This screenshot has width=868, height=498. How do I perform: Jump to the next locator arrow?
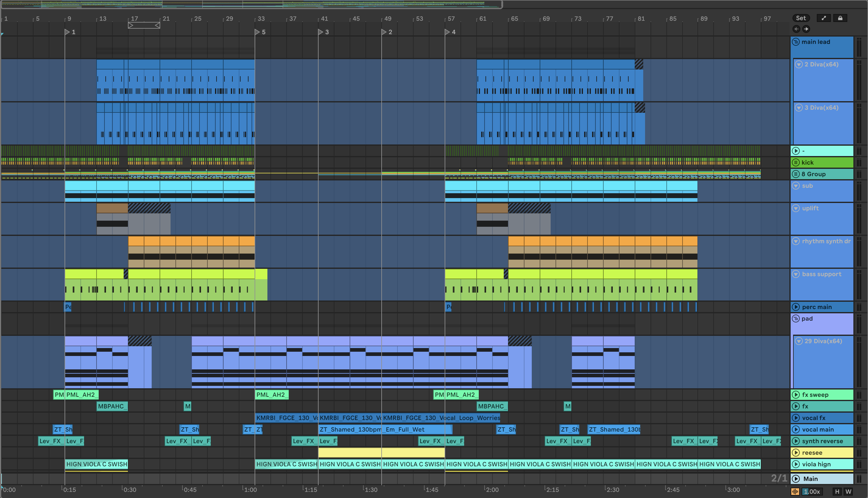point(806,29)
